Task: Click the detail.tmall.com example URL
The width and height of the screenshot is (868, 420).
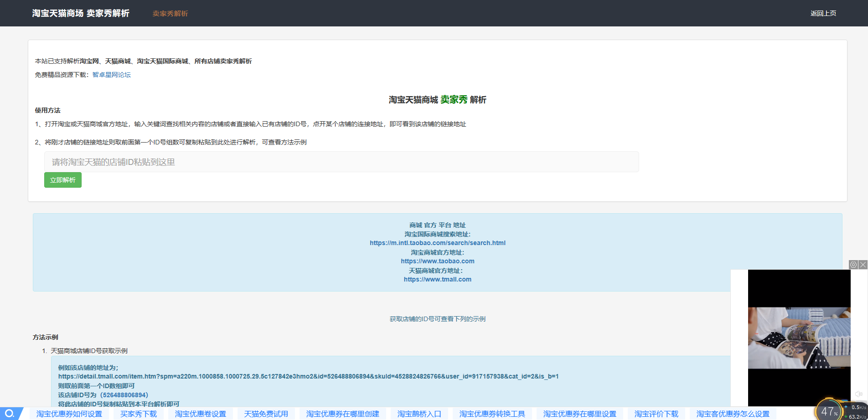Action: 308,376
